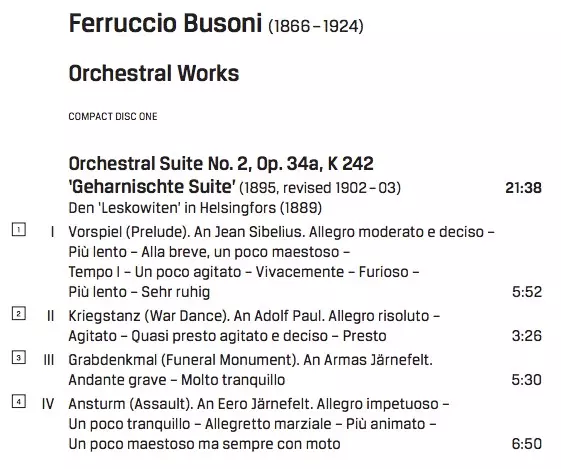Click Kriegstanz (War Dance) track title

click(x=148, y=316)
